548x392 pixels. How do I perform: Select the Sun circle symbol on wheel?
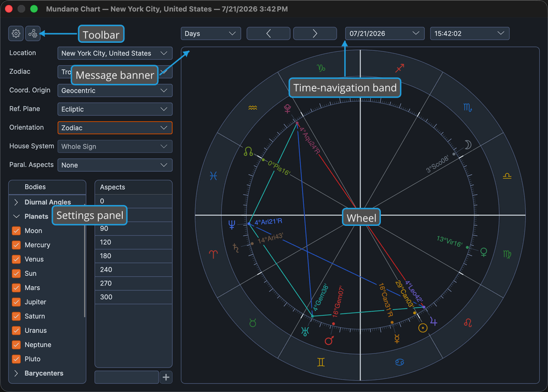423,328
